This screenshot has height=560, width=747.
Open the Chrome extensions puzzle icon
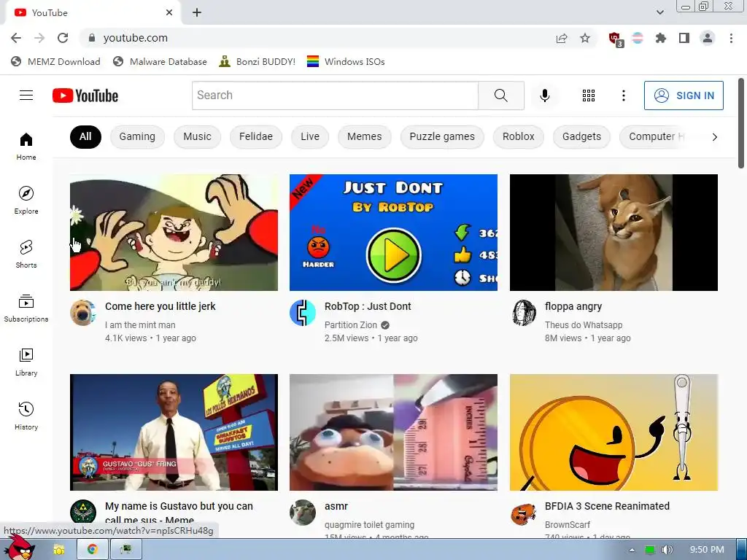point(660,38)
